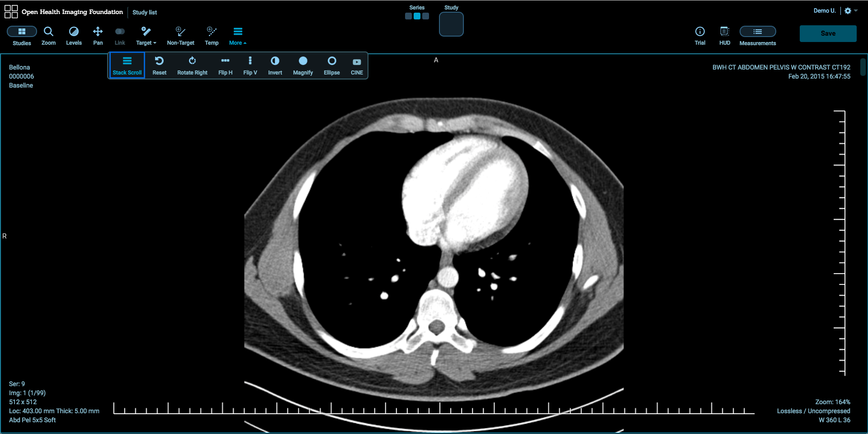Select the Magnify tool
This screenshot has width=868, height=434.
(x=303, y=65)
